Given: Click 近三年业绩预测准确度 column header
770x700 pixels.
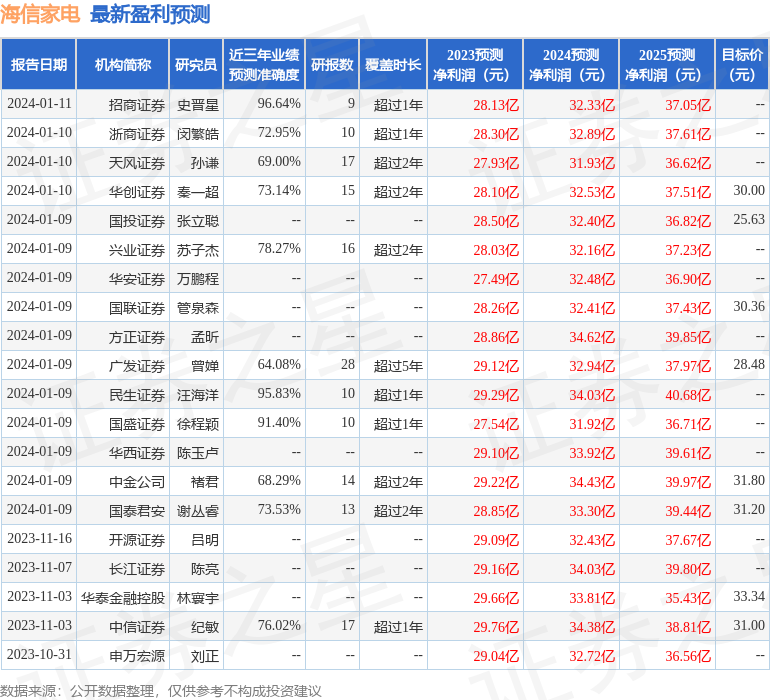Looking at the screenshot, I should [264, 65].
